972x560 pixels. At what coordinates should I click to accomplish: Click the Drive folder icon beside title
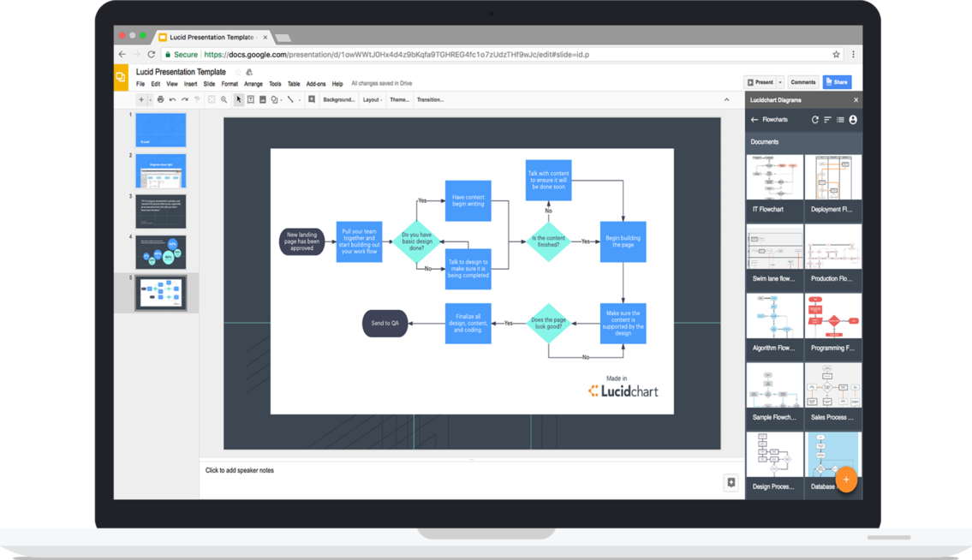[249, 72]
